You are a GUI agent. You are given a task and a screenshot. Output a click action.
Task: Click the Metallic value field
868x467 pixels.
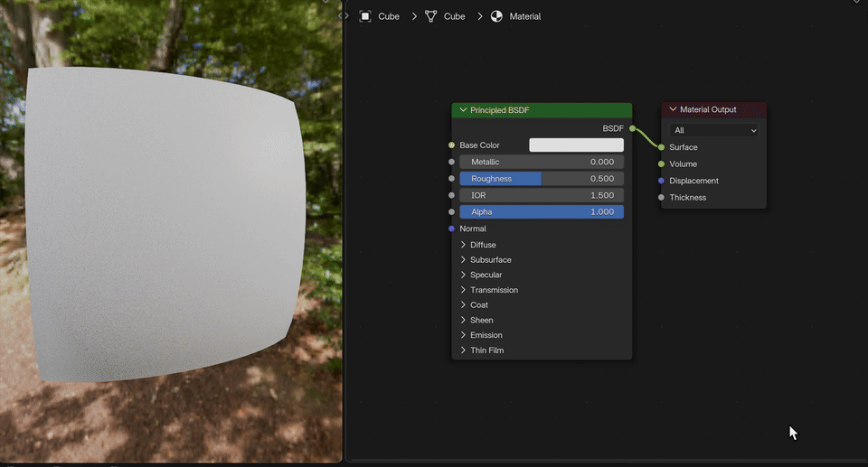tap(542, 162)
